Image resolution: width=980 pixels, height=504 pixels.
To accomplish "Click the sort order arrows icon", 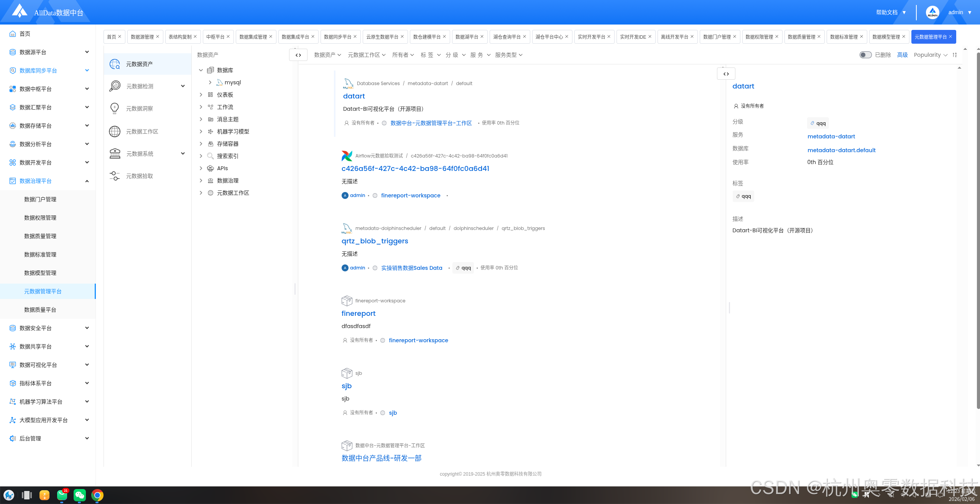I will (x=955, y=55).
